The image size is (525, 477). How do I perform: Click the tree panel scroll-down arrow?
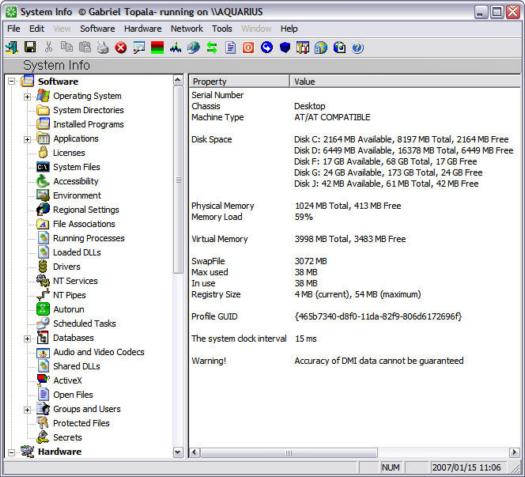pyautogui.click(x=178, y=452)
